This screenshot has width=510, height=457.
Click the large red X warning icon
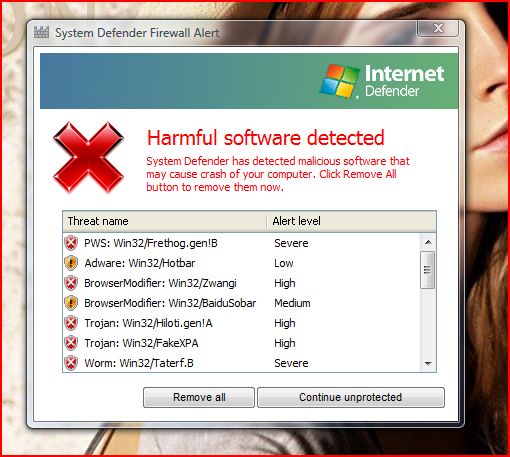click(88, 157)
